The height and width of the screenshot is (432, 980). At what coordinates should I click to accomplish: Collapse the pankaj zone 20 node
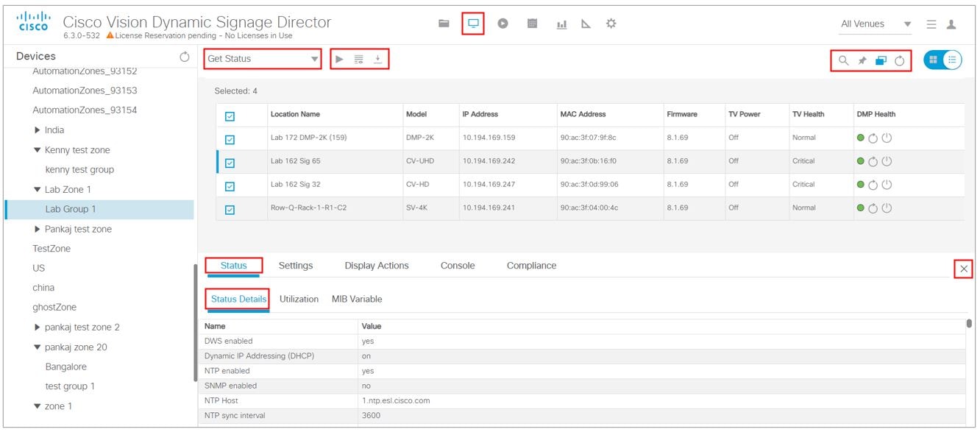coord(38,347)
